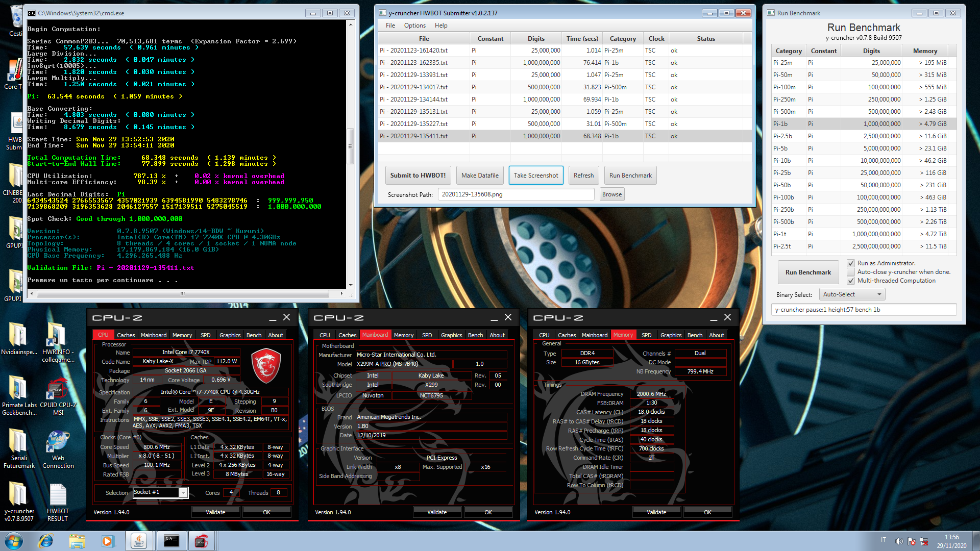Open the Core Temp desktop shortcut
This screenshot has height=551, width=980.
tap(14, 74)
